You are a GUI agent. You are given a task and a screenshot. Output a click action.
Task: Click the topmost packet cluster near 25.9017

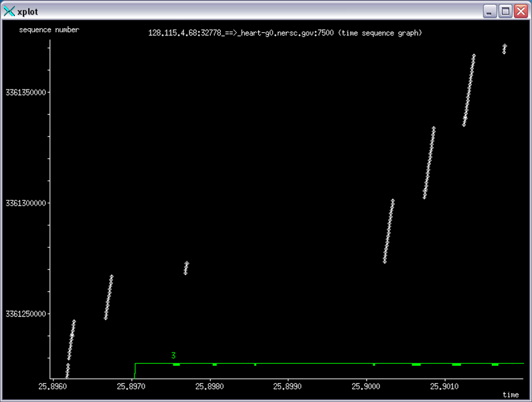tap(505, 49)
